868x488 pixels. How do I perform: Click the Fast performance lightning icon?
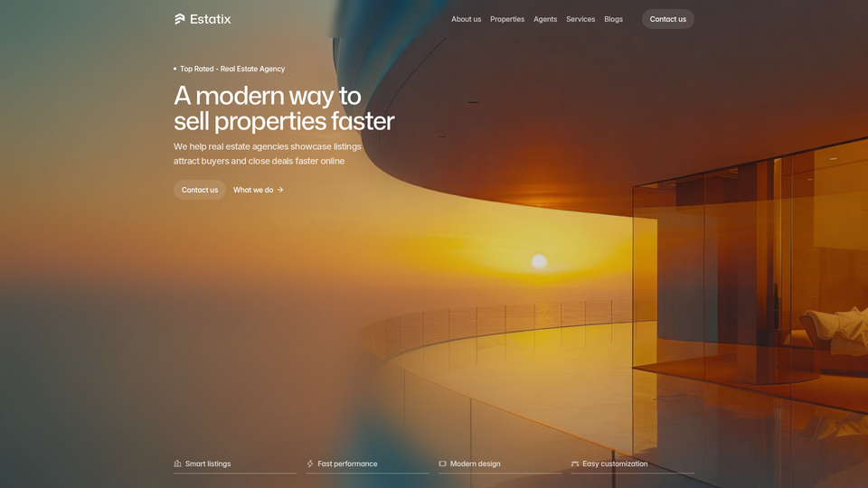(x=310, y=464)
